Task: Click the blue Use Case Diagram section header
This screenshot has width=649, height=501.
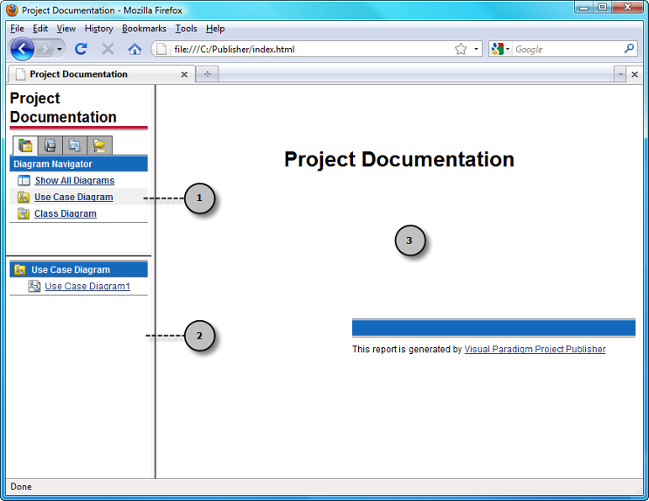Action: coord(79,270)
